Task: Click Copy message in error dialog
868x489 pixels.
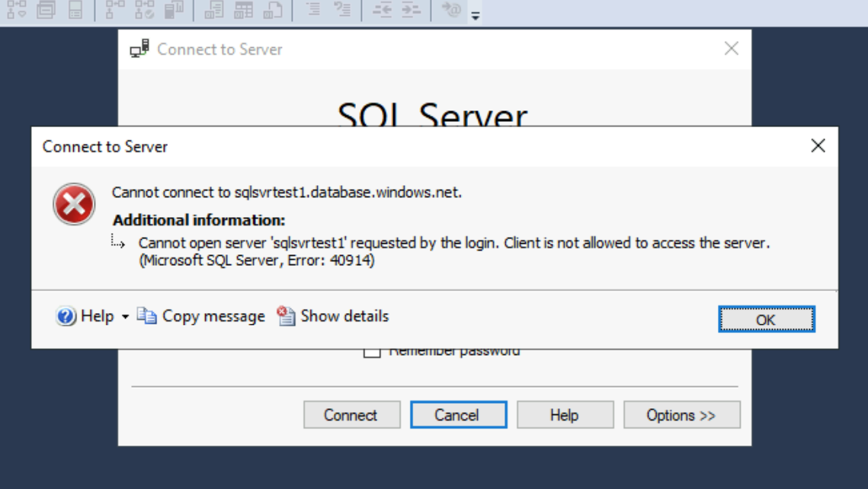Action: (201, 316)
